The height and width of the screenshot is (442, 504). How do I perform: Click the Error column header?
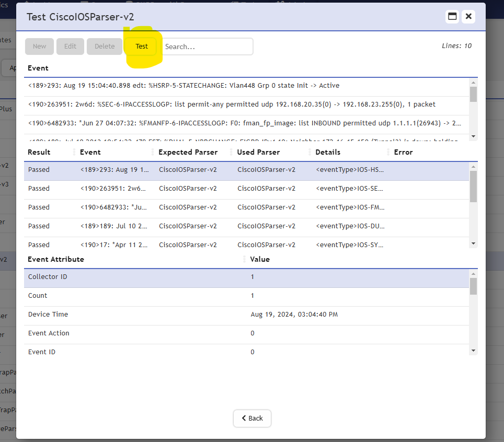tap(403, 152)
